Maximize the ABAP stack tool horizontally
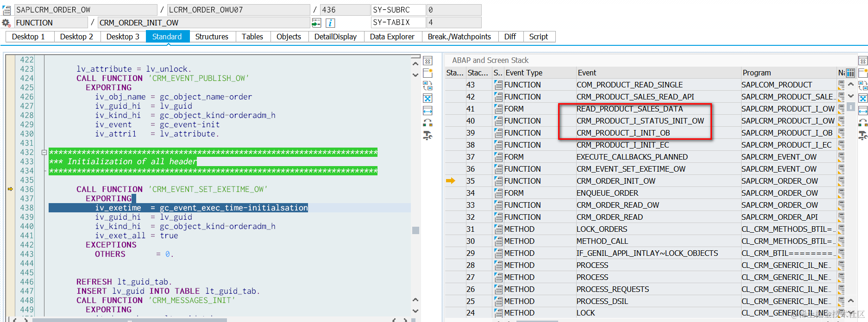Viewport: 868px width, 322px height. click(x=863, y=111)
